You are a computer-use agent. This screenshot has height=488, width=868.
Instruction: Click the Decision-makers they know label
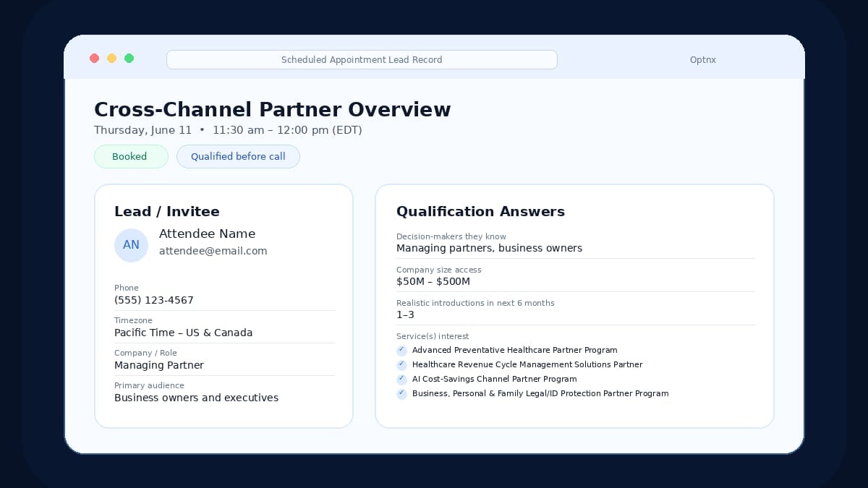[x=451, y=237]
